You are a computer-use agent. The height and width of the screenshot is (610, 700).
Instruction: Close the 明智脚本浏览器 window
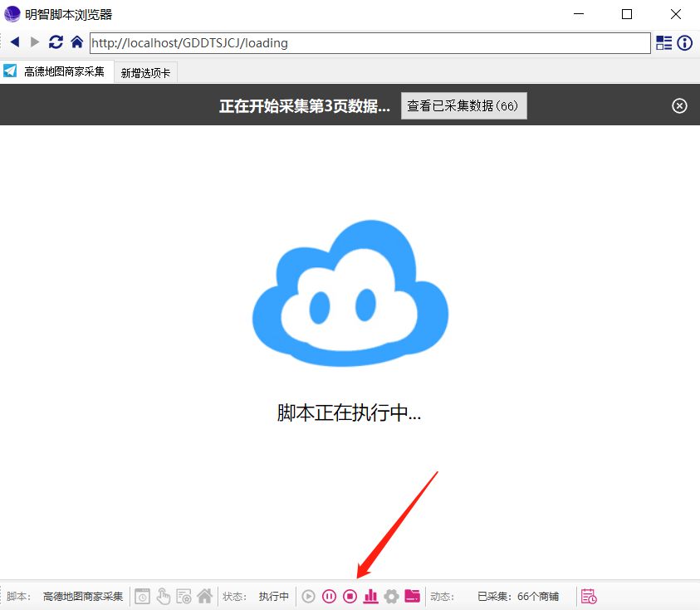click(676, 14)
